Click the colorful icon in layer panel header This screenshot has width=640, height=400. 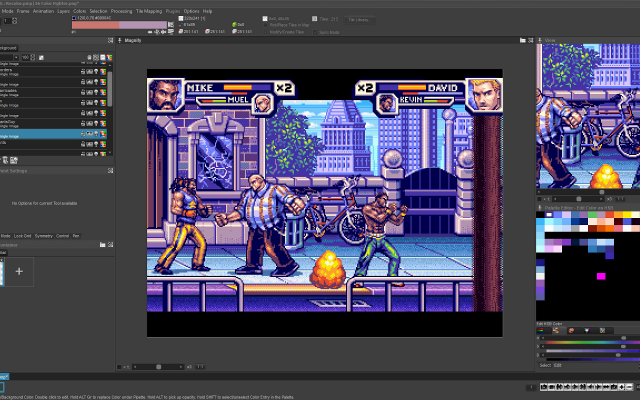click(109, 58)
